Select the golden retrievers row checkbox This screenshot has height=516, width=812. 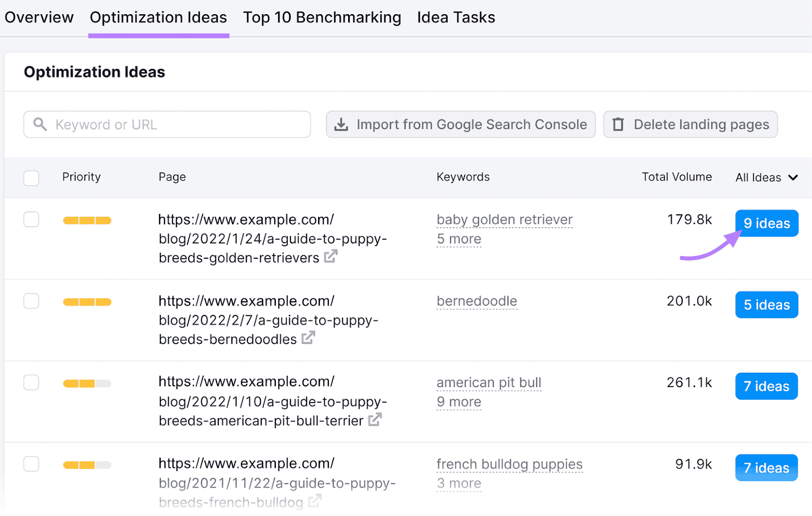pyautogui.click(x=31, y=219)
